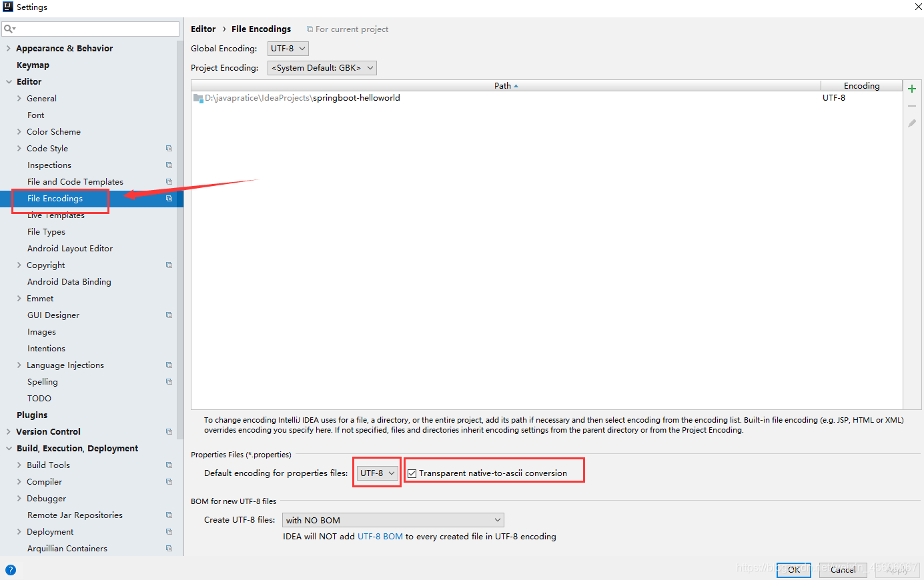The height and width of the screenshot is (580, 924).
Task: Click the edit pencil icon
Action: [x=912, y=123]
